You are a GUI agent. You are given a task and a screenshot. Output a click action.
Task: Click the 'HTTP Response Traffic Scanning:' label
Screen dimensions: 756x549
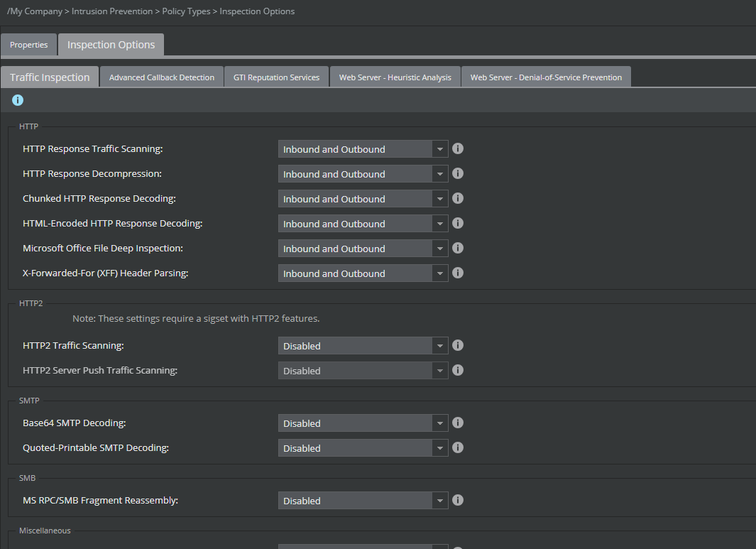(92, 148)
